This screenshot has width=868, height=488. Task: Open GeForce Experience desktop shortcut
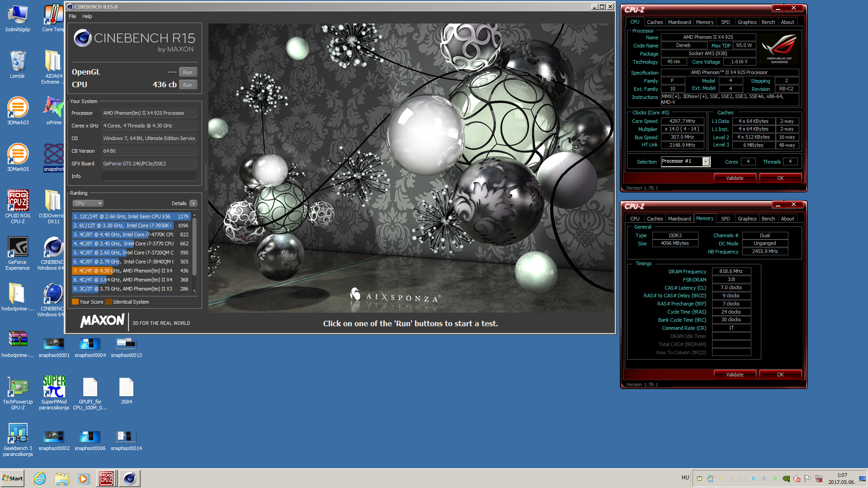[x=18, y=253]
